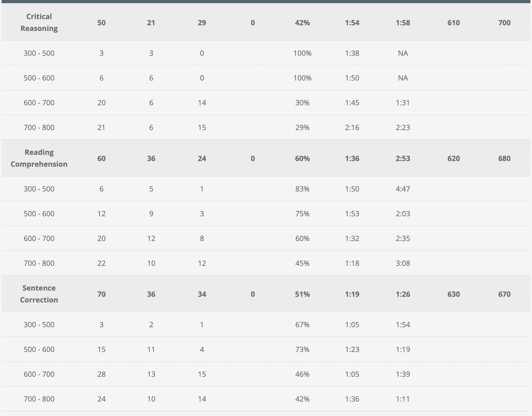Click the total 70 in Sentence Correction row

tap(101, 294)
